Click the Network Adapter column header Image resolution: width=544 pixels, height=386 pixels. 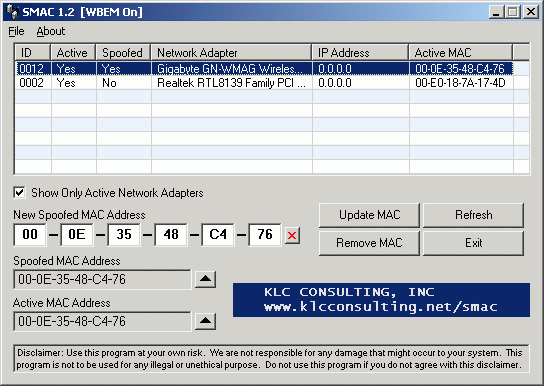coord(231,53)
